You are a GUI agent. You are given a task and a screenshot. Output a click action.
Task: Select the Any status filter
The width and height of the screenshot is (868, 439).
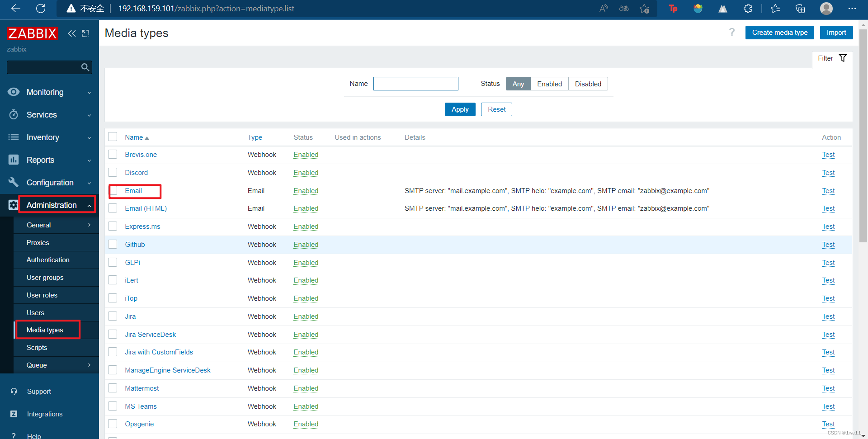[x=518, y=84]
